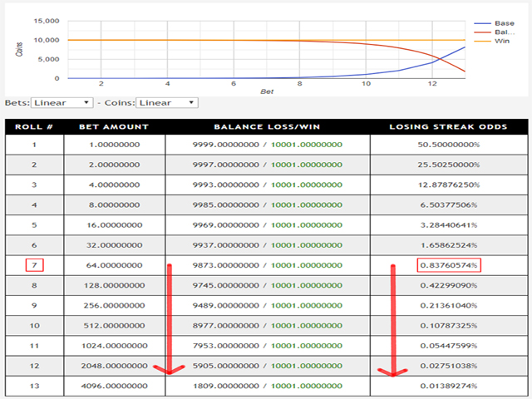Select bet amount 64.00000000 cell
Viewport: 532px width, 399px height.
click(115, 265)
